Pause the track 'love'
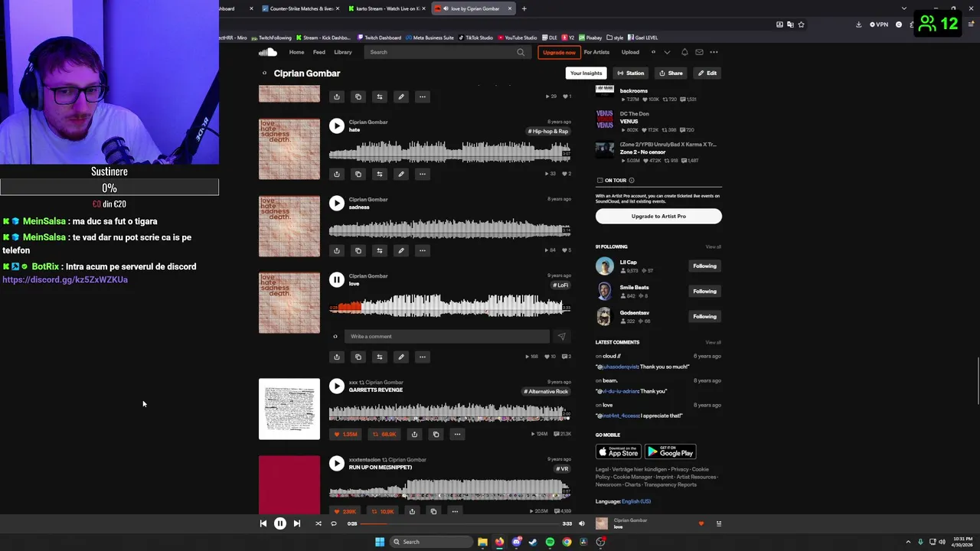This screenshot has height=551, width=980. coord(337,280)
